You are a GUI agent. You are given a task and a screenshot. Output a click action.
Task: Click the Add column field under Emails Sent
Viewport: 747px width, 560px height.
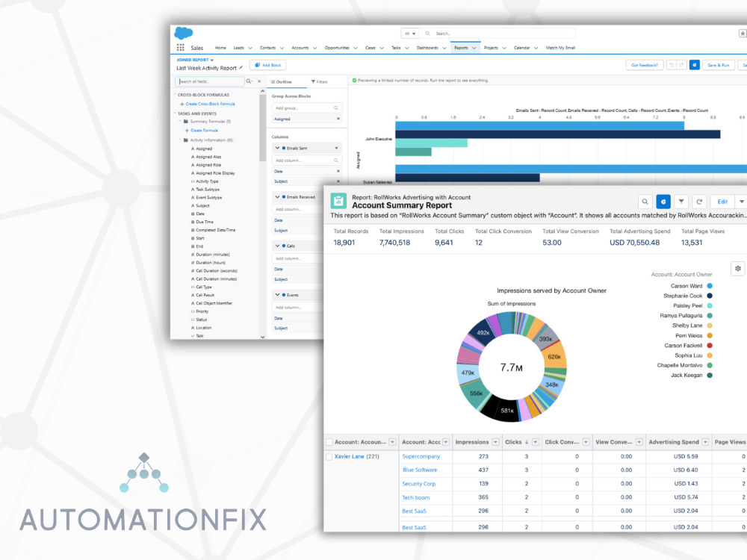pyautogui.click(x=307, y=161)
